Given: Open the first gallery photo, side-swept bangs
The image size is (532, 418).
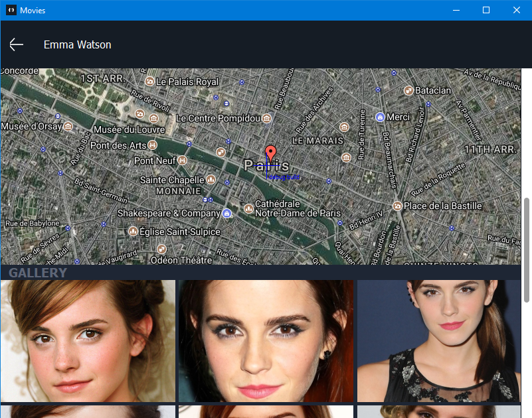Looking at the screenshot, I should pyautogui.click(x=88, y=341).
